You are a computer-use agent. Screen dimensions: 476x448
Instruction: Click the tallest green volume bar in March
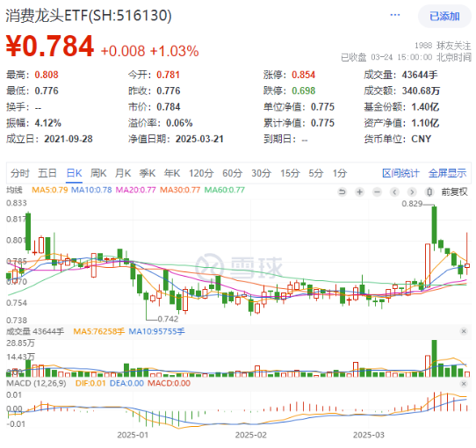pyautogui.click(x=434, y=358)
